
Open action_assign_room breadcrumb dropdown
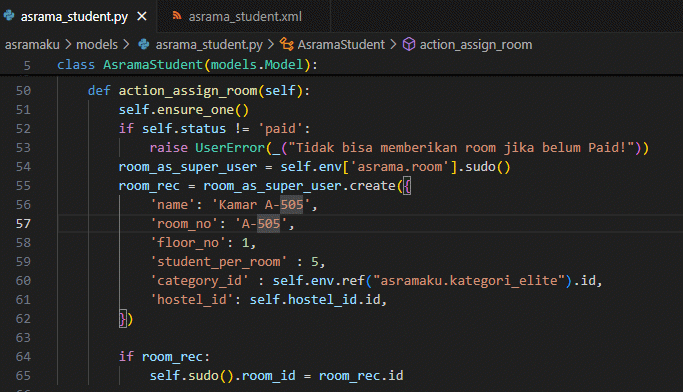click(x=476, y=44)
